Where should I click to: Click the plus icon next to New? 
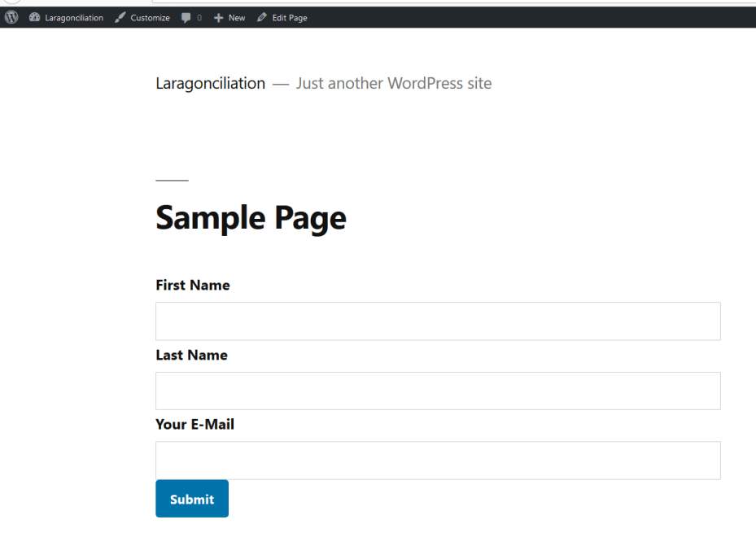point(218,18)
